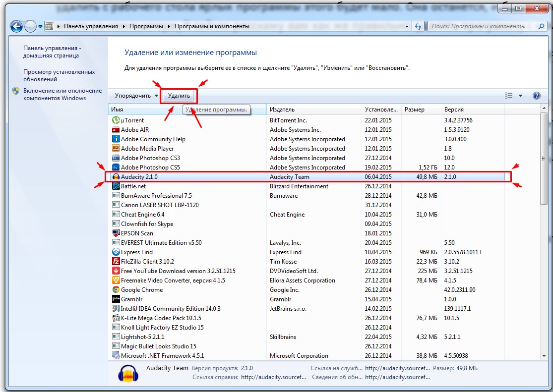Image resolution: width=553 pixels, height=392 pixels.
Task: Click the Free YouTube Download icon
Action: 116,271
